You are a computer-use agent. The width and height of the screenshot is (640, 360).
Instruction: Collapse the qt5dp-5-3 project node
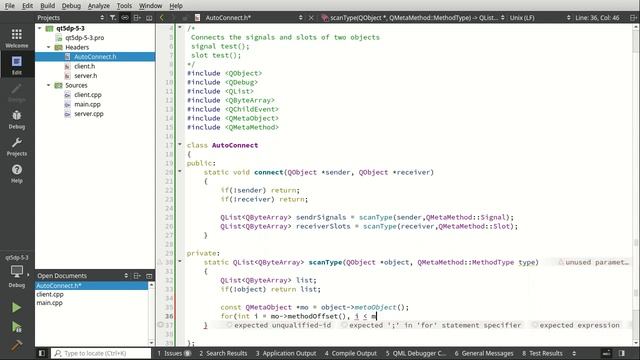40,28
